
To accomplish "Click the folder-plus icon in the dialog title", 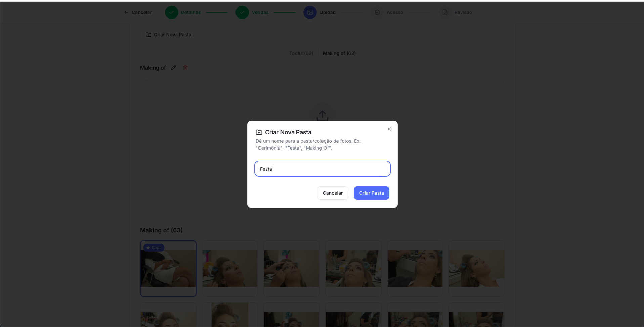I will (x=259, y=132).
